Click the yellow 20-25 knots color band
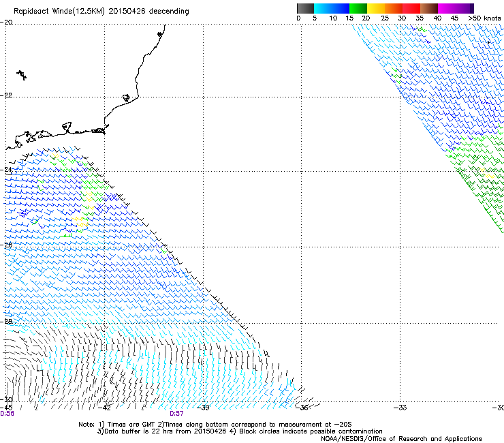The image size is (504, 443). pos(376,8)
